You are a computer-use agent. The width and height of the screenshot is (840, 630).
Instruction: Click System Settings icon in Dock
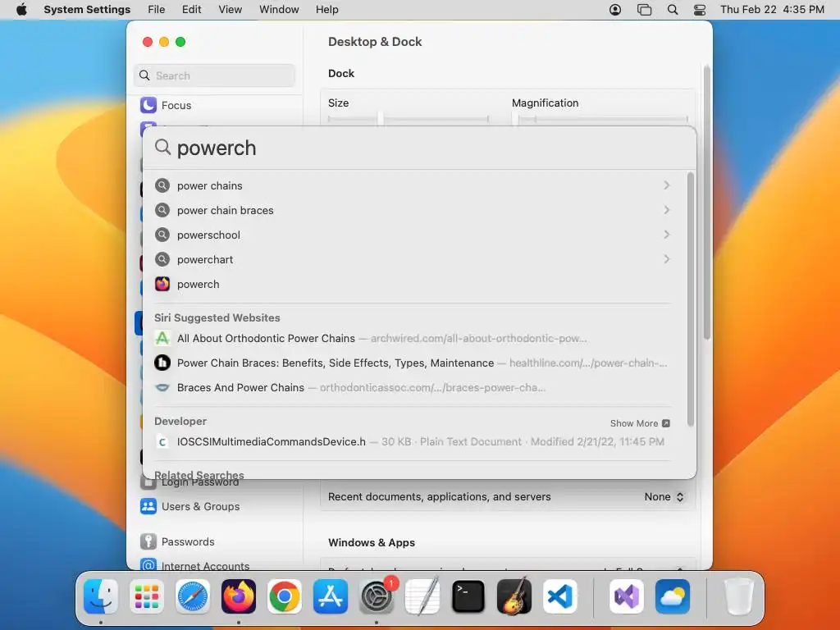click(377, 596)
